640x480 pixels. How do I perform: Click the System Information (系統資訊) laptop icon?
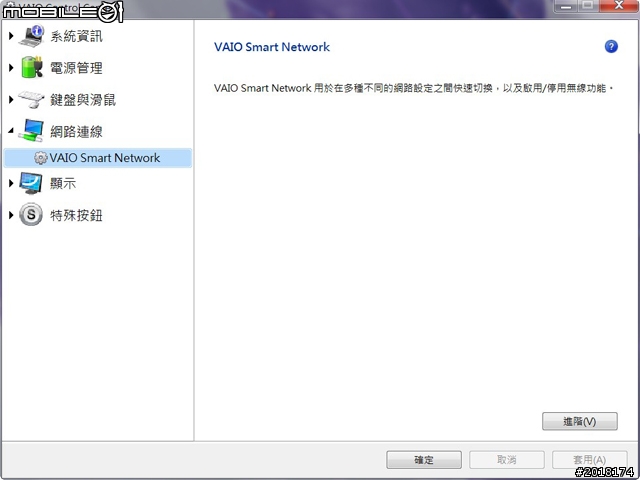32,36
